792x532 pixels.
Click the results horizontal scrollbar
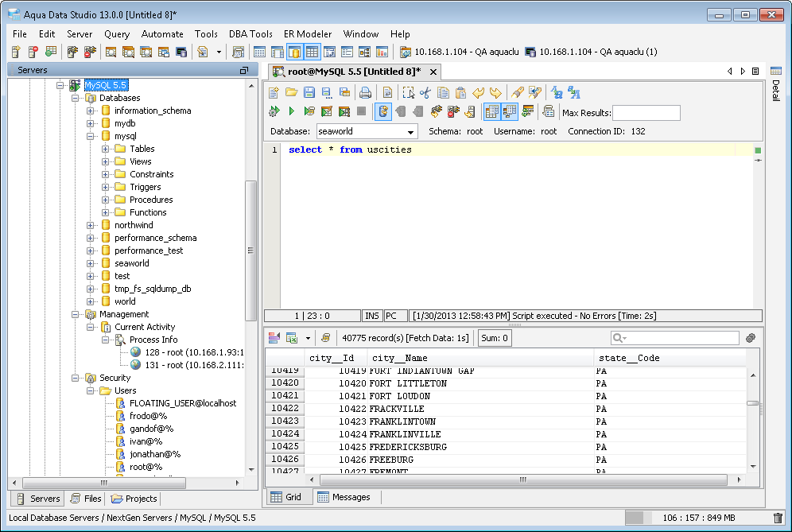(522, 480)
